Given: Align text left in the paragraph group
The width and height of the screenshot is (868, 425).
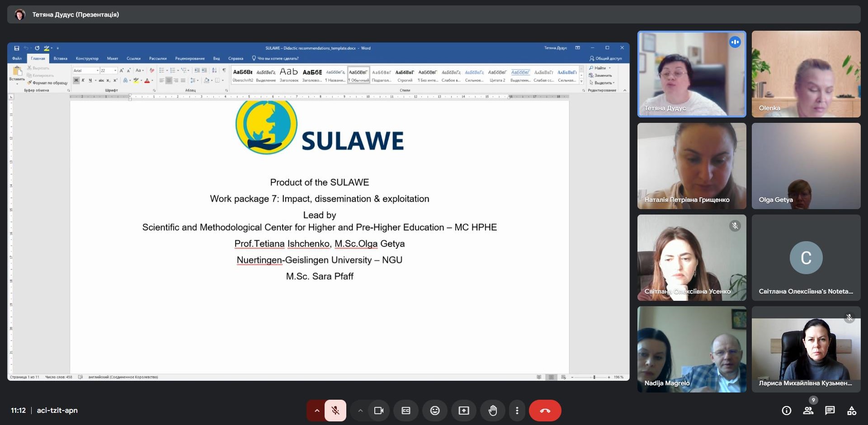Looking at the screenshot, I should (x=161, y=80).
